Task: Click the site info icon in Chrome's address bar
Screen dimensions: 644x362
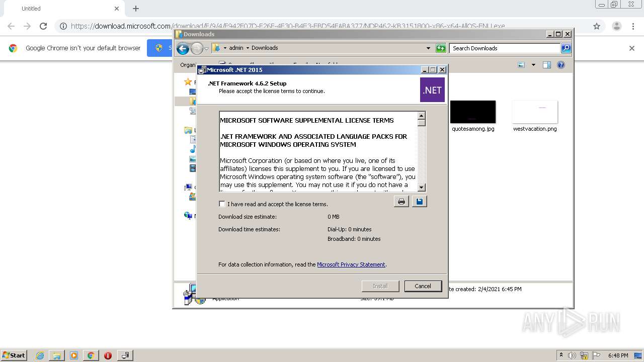Action: point(63,26)
